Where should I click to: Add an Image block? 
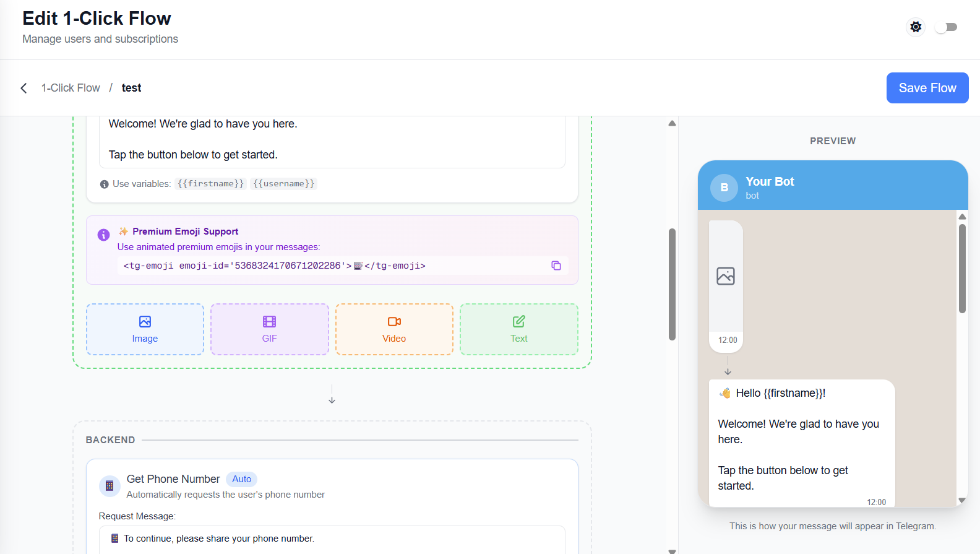pos(145,329)
